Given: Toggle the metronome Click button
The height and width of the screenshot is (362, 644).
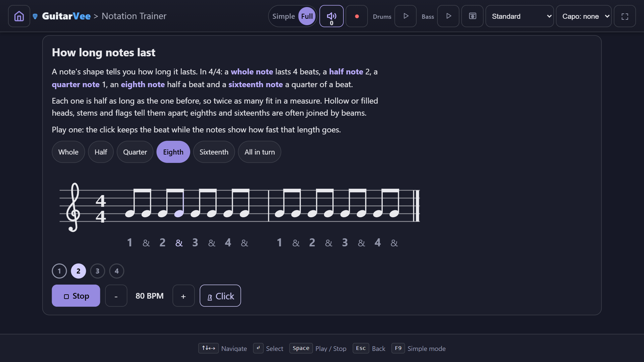Looking at the screenshot, I should 220,296.
